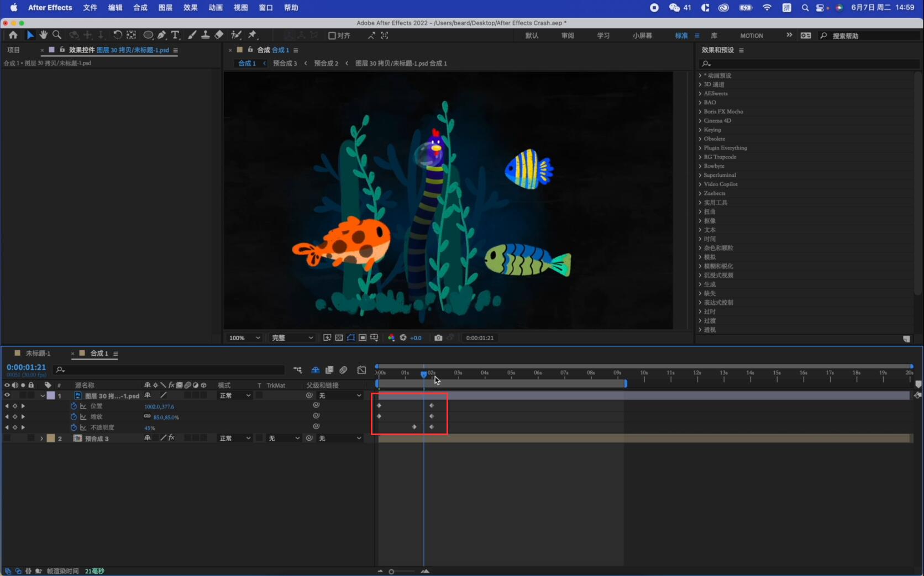This screenshot has width=924, height=576.
Task: Click the motion blur icon in timeline
Action: [343, 370]
